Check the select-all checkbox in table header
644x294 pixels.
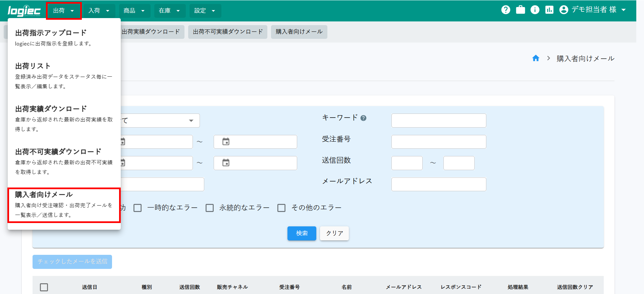(44, 287)
